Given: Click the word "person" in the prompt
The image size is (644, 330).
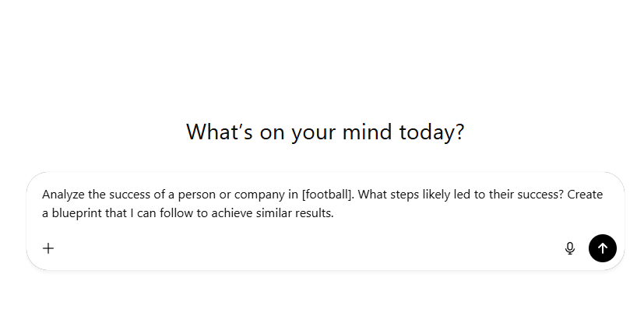Looking at the screenshot, I should tap(208, 195).
